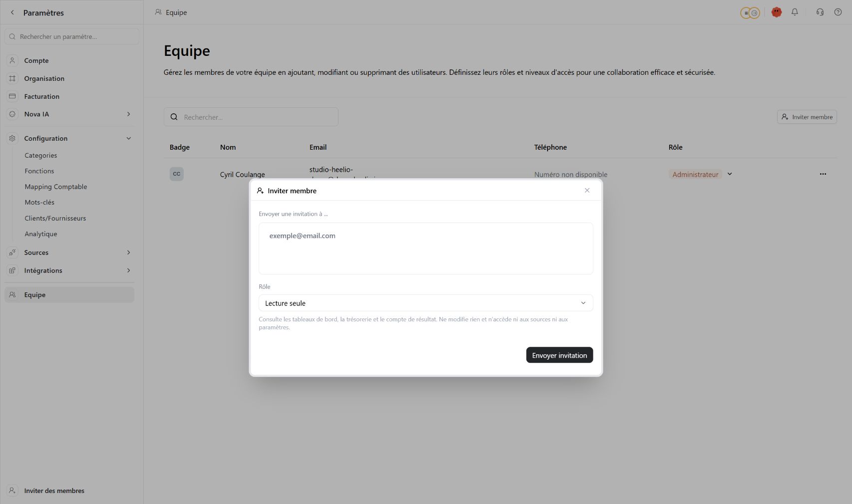Click the Configuration gear icon
This screenshot has height=504, width=852.
pyautogui.click(x=12, y=138)
